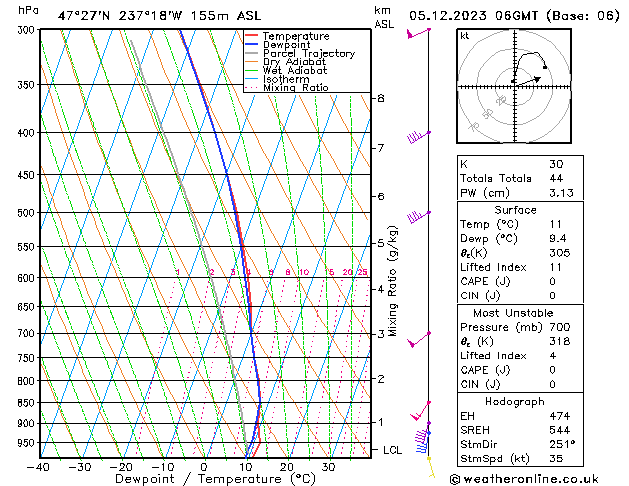629x486 pixels.
Task: Click the mixing ratio label 25
Action: (x=362, y=272)
